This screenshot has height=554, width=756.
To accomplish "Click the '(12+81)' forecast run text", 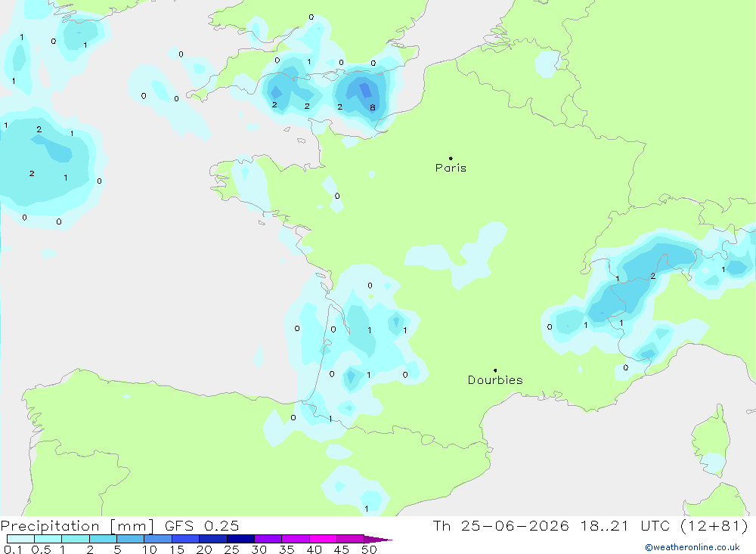I will (x=714, y=525).
